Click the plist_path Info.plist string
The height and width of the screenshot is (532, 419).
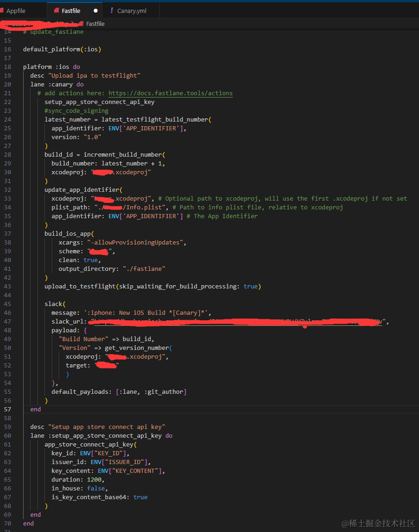click(129, 208)
